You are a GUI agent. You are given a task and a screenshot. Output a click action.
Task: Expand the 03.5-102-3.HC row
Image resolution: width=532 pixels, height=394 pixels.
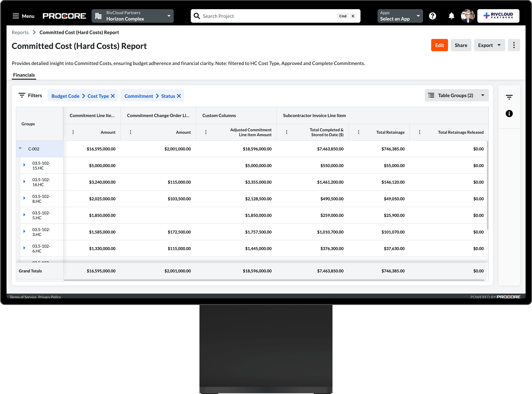(24, 231)
